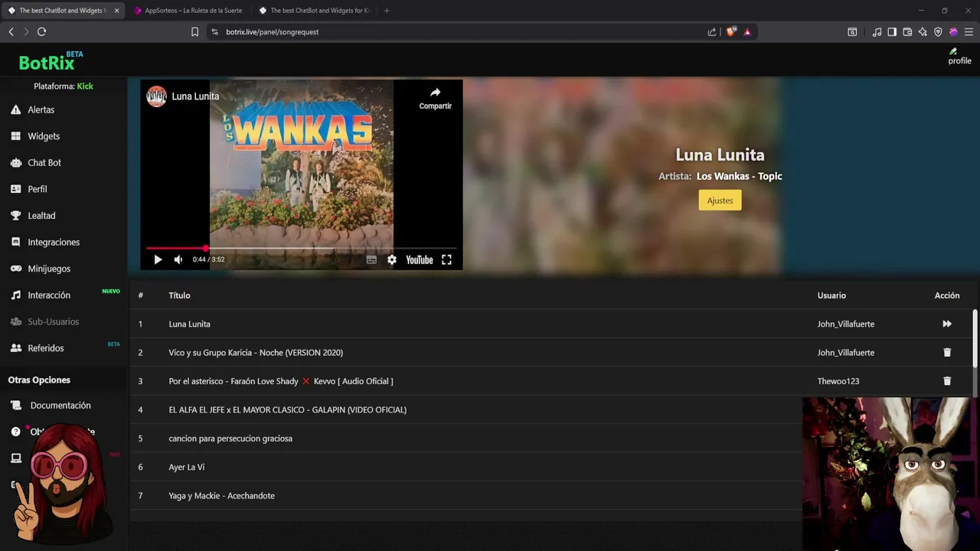Open video on YouTube via logo
This screenshot has width=980, height=551.
click(420, 259)
